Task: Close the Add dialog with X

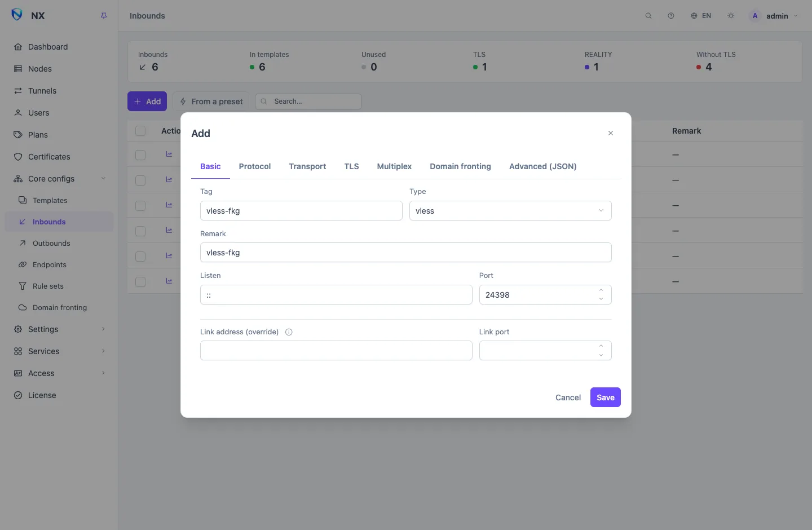Action: [611, 133]
